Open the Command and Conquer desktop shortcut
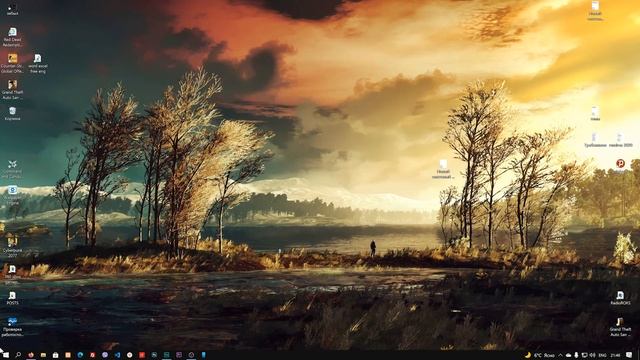 coord(12,169)
